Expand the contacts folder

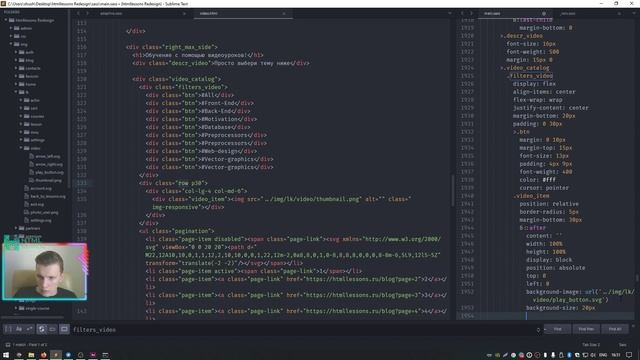click(x=16, y=68)
